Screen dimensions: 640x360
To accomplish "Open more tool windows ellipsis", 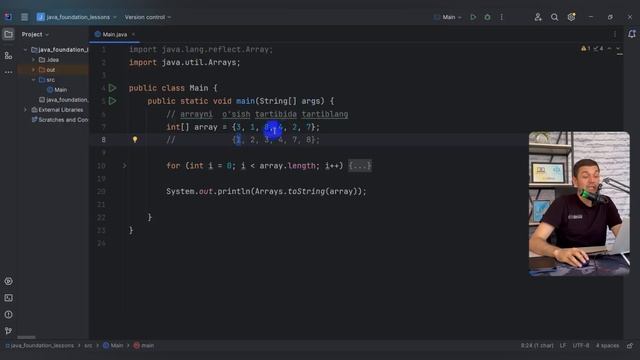I will click(8, 72).
